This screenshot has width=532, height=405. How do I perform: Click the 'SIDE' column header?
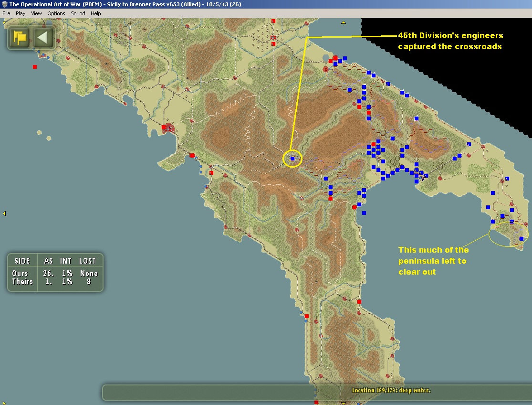tap(22, 261)
